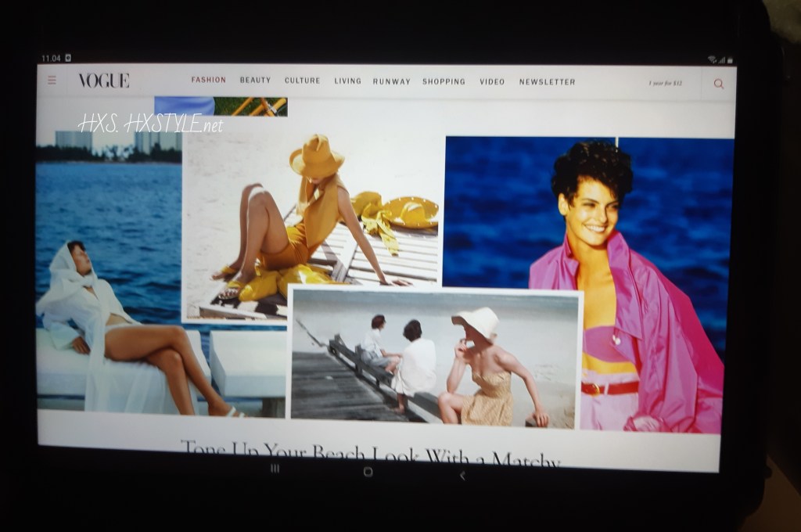Open search with the magnifying glass icon

[718, 84]
